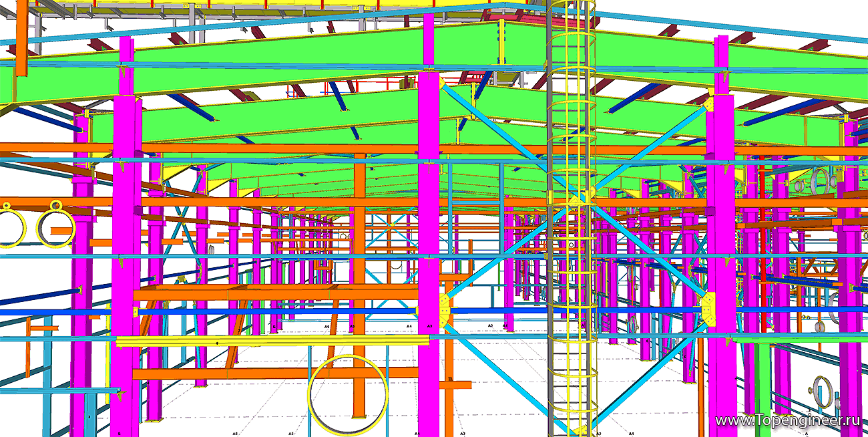868x437 pixels.
Task: Select the largest yellow ring in the model
Action: (x=347, y=396)
